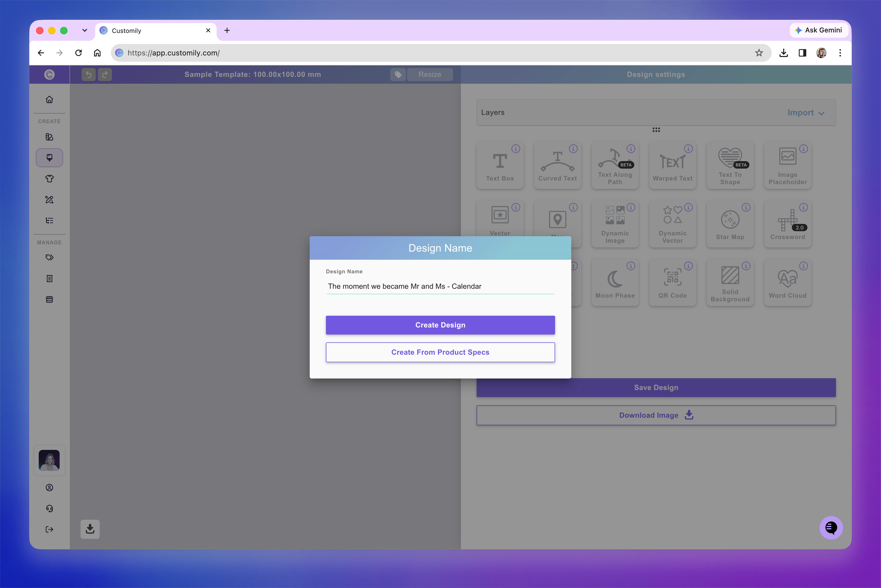Bookmark this page with star icon

coord(759,53)
